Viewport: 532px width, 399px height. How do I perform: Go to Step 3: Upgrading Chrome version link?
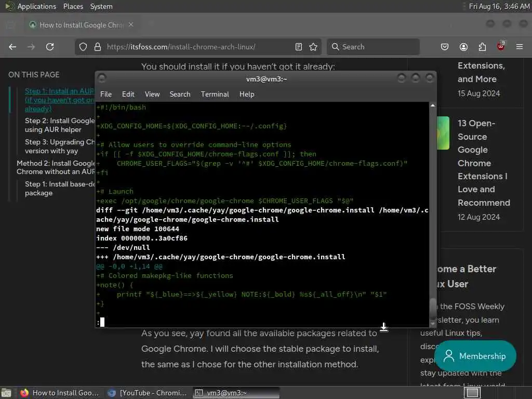(60, 146)
